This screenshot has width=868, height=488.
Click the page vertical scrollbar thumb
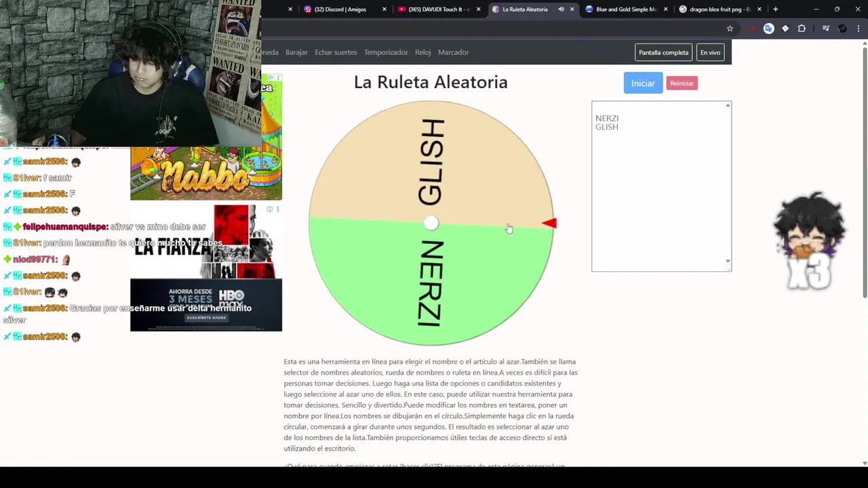(x=865, y=173)
